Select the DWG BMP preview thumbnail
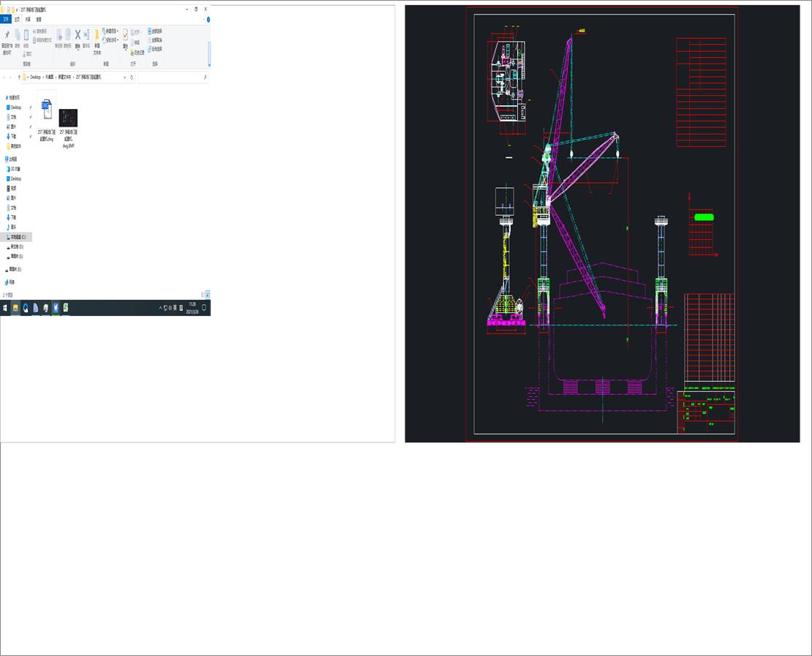This screenshot has height=656, width=812. (x=68, y=117)
